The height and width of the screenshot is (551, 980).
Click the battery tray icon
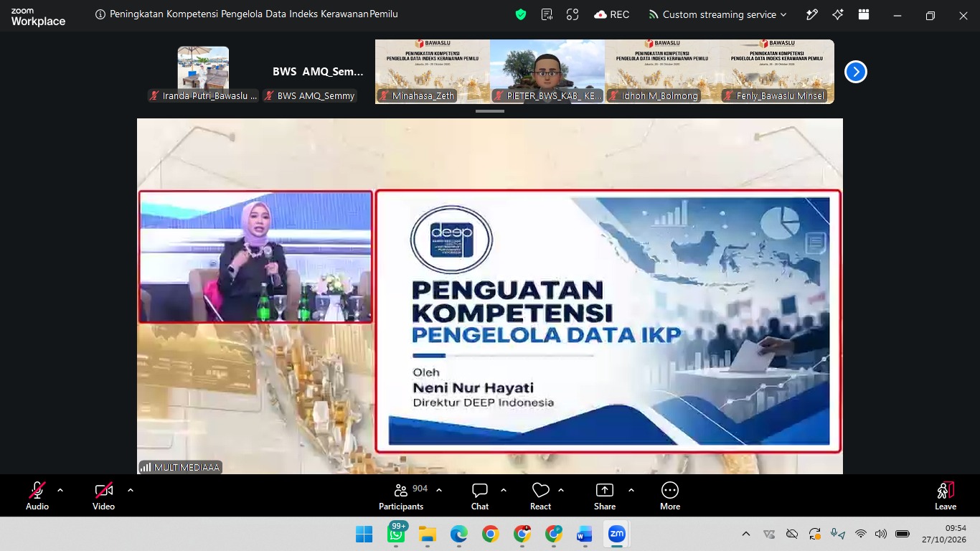[x=903, y=534]
